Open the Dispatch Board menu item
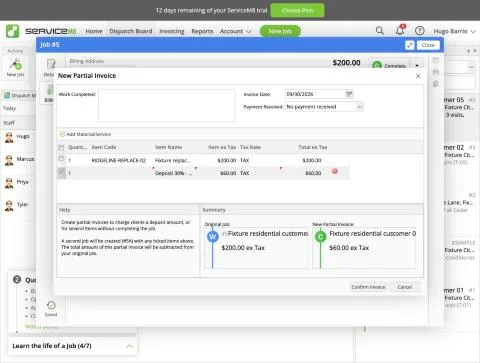 [x=131, y=31]
